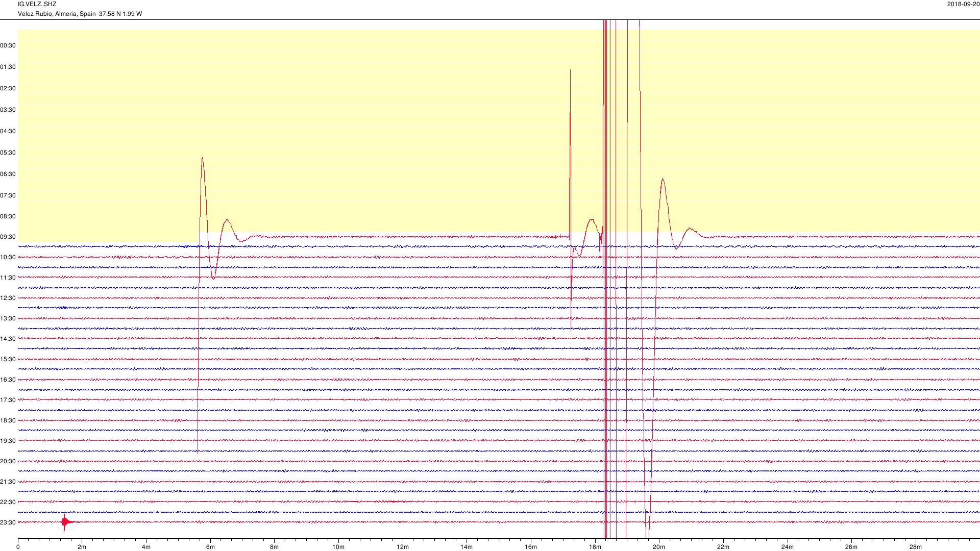Click the 0 minute axis label
Image resolution: width=980 pixels, height=551 pixels.
18,547
